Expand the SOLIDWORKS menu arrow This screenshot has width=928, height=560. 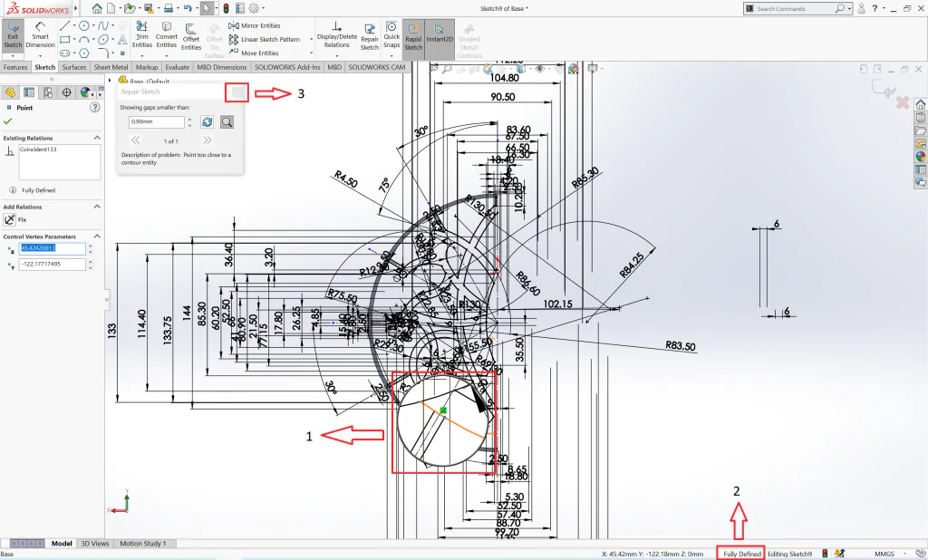pyautogui.click(x=76, y=8)
